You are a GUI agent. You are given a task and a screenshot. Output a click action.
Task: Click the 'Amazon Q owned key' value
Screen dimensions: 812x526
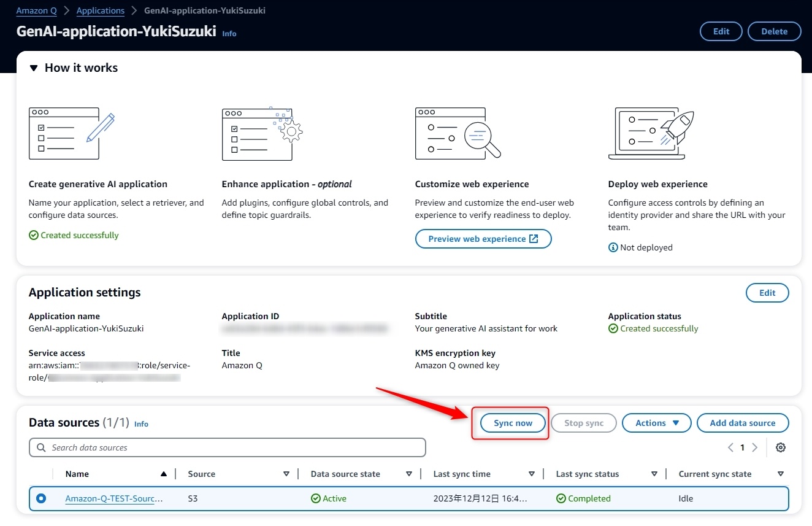(458, 365)
